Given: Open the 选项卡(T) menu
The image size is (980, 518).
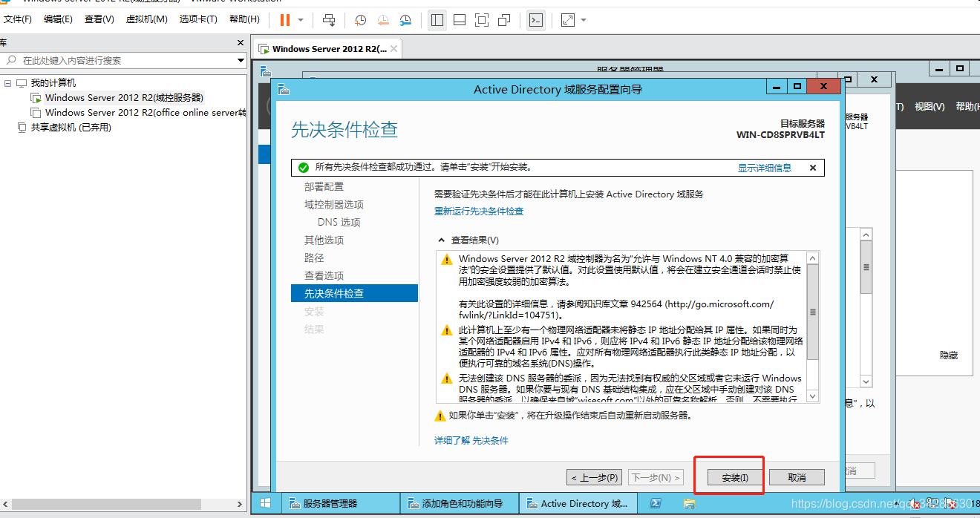Looking at the screenshot, I should 198,19.
